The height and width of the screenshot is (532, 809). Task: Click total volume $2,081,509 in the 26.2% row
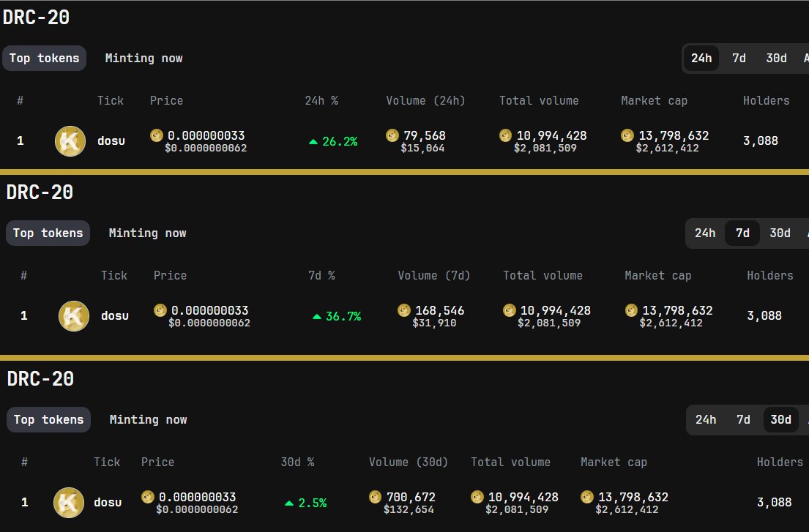point(545,148)
